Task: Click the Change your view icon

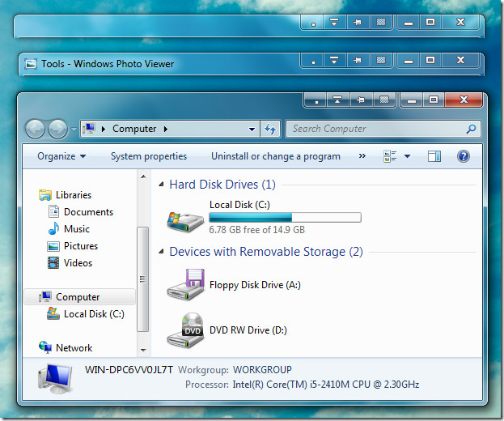Action: coord(390,156)
